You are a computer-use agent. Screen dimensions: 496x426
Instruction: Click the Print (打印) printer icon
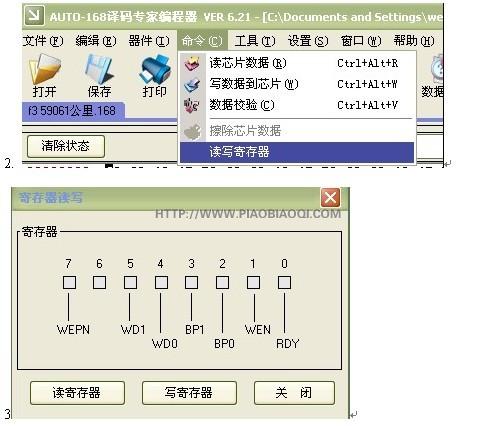(x=155, y=69)
